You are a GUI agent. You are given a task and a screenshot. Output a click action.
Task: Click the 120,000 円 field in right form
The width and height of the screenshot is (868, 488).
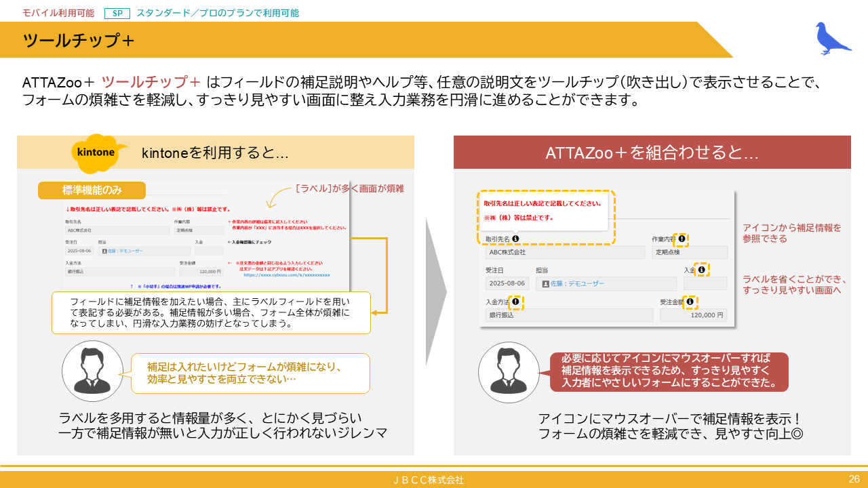693,315
